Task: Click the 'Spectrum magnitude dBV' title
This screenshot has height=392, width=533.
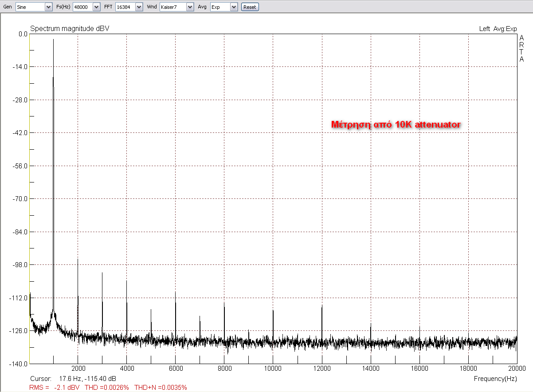Action: (70, 29)
